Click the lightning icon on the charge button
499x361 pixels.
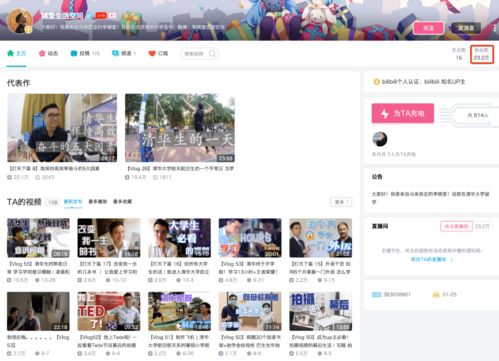click(x=385, y=114)
